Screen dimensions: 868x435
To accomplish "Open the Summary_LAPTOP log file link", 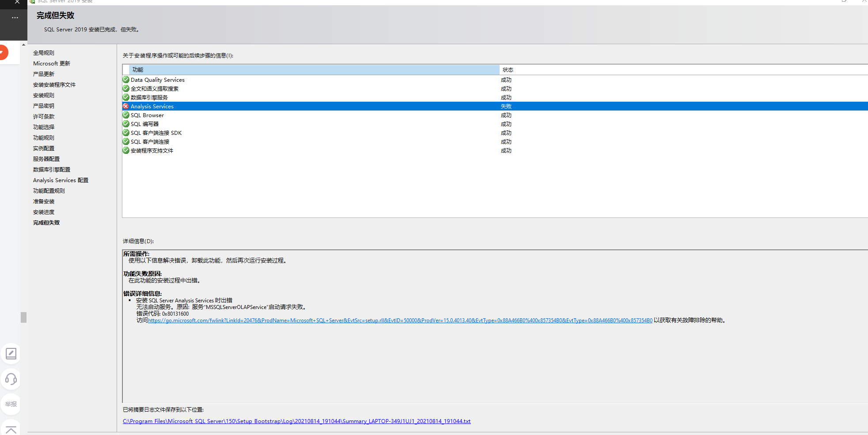I will pos(296,421).
